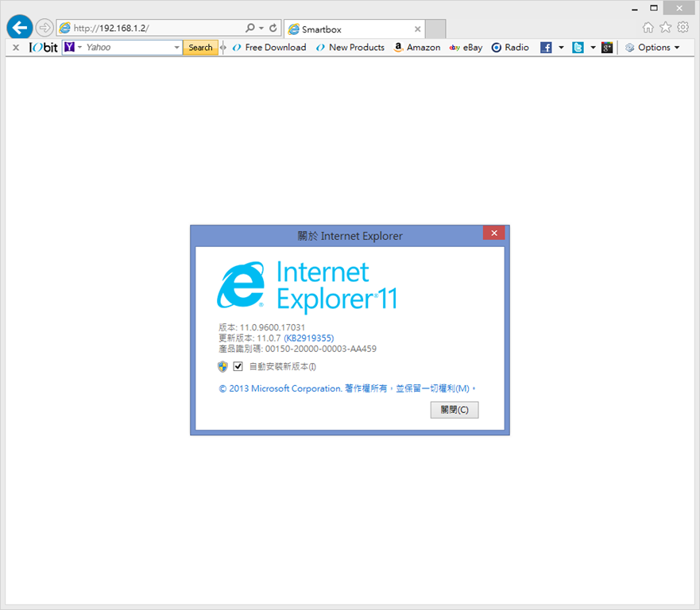Click the page icon in the address bar

click(64, 28)
